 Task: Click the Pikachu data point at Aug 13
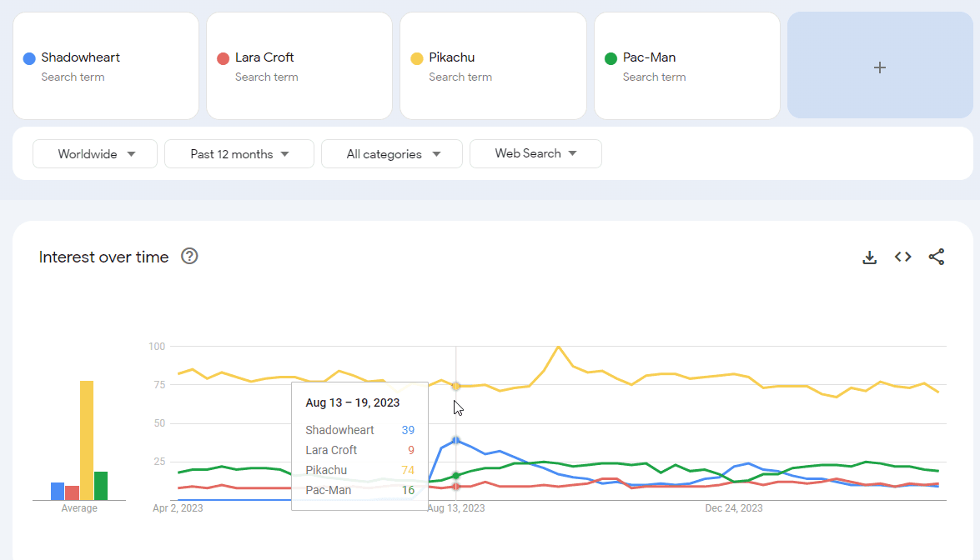point(455,387)
